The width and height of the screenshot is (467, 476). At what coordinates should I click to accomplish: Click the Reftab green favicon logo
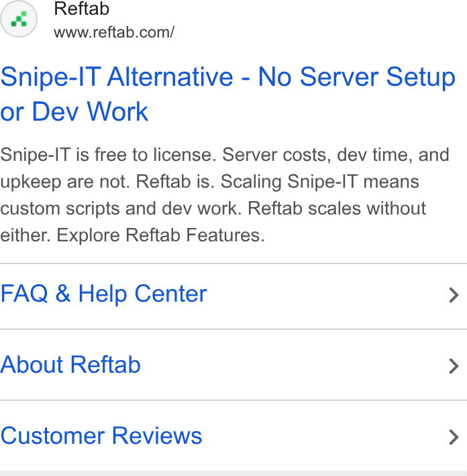(19, 19)
